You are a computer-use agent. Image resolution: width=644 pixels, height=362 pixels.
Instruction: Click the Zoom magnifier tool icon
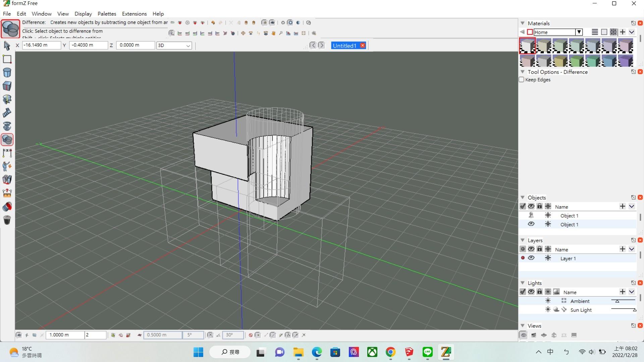coord(281,33)
